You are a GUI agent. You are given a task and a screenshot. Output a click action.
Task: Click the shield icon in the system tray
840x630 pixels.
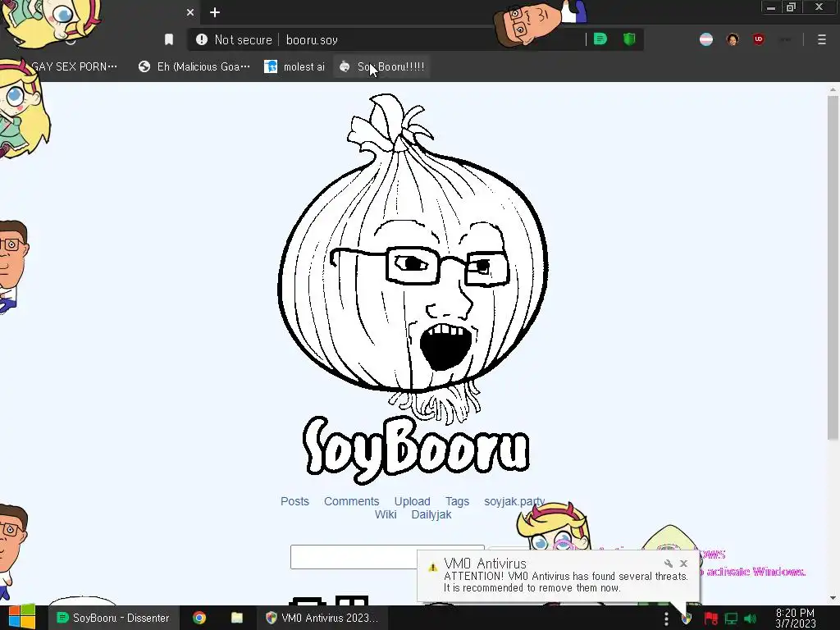[x=687, y=619]
